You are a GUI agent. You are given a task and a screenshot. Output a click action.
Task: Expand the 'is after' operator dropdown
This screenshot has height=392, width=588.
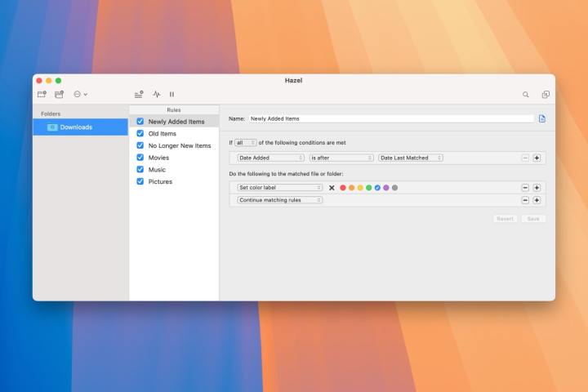[x=341, y=158]
